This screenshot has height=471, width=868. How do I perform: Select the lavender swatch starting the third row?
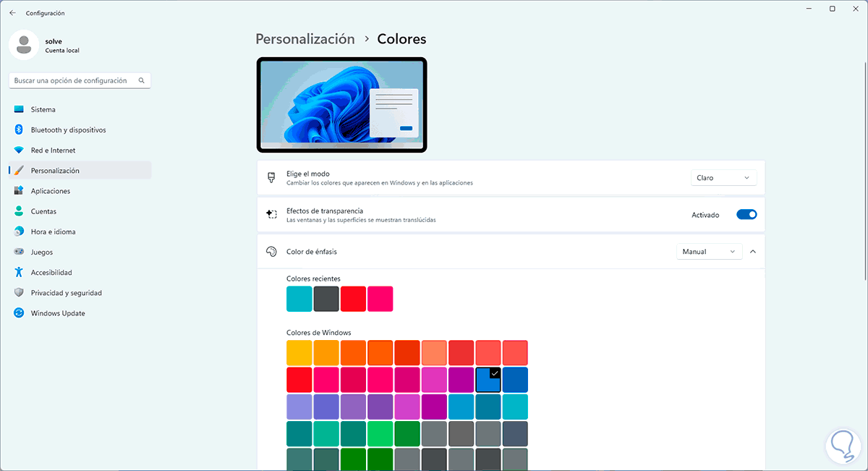(x=299, y=407)
